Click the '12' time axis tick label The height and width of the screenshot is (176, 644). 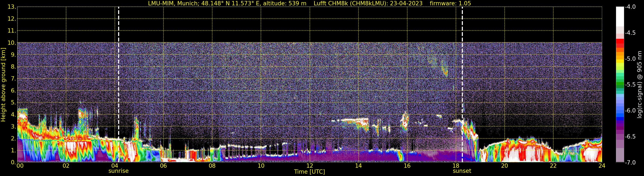[310, 166]
